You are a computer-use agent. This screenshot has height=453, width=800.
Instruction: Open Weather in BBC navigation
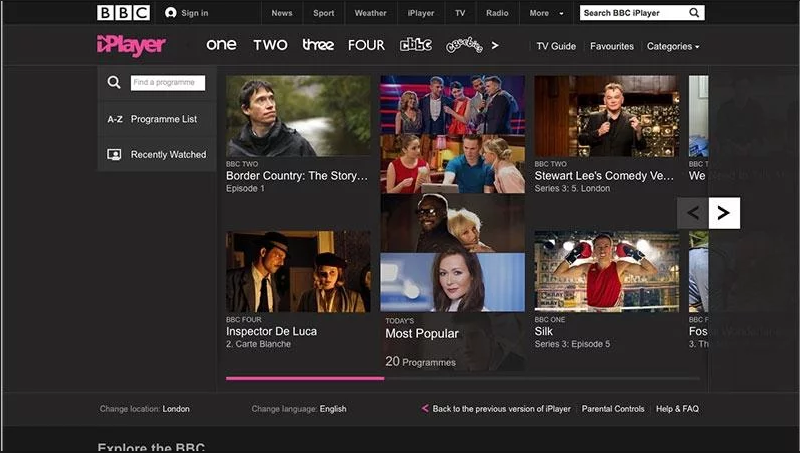click(x=370, y=13)
